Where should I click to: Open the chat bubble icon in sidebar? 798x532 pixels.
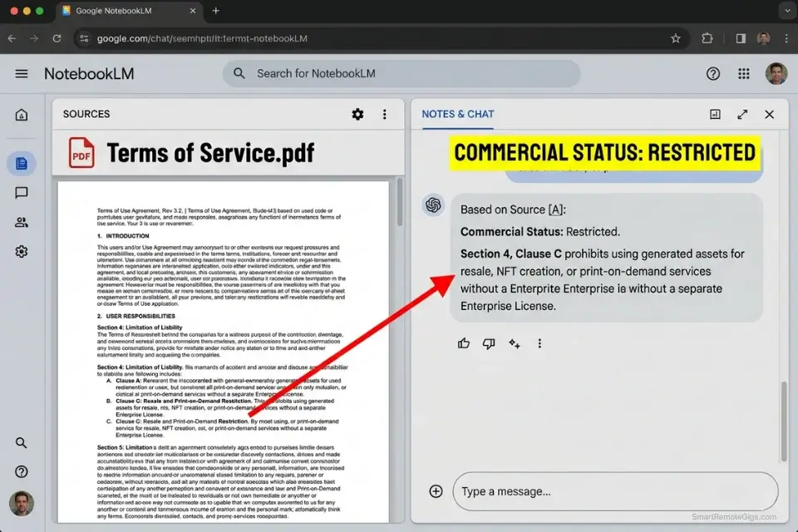22,193
